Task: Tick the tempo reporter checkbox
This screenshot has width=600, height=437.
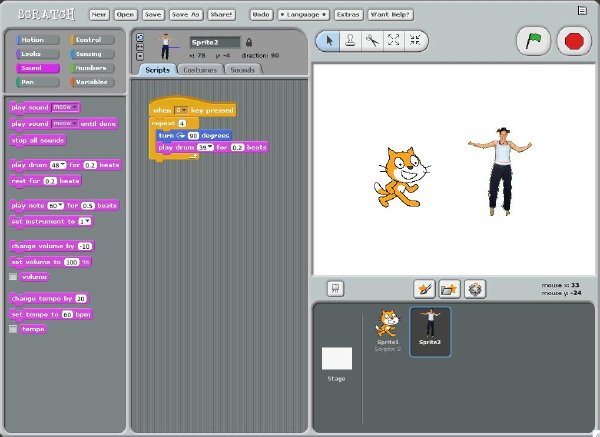Action: pos(13,329)
